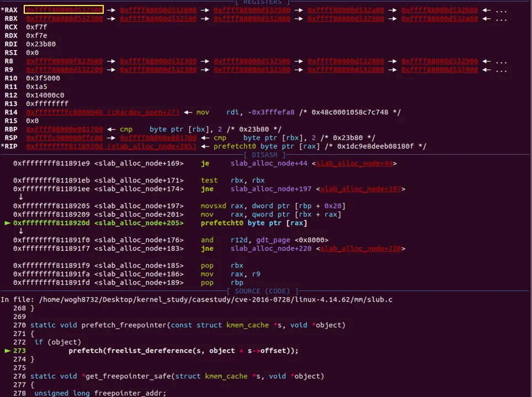
Task: Click address 0xffff88000d532200 in R9 row
Action: click(65, 69)
